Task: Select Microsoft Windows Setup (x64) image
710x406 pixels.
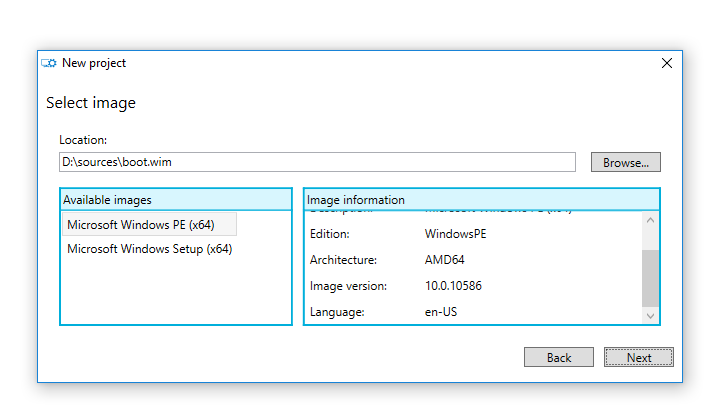Action: [x=149, y=249]
